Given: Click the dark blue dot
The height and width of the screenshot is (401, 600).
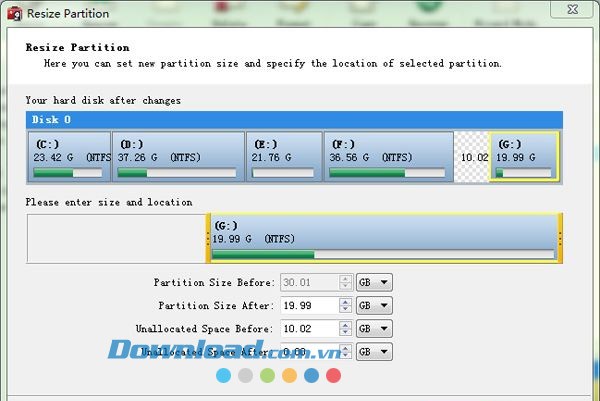Looking at the screenshot, I should point(311,375).
